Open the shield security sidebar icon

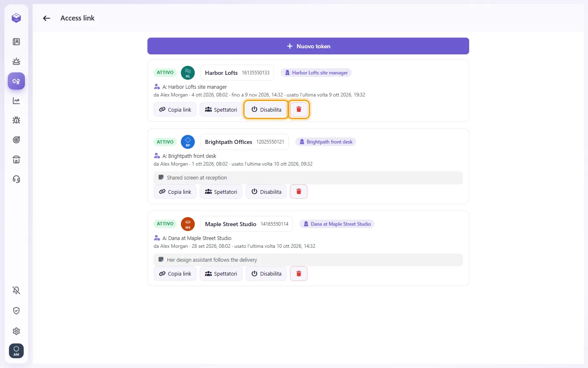coord(16,311)
